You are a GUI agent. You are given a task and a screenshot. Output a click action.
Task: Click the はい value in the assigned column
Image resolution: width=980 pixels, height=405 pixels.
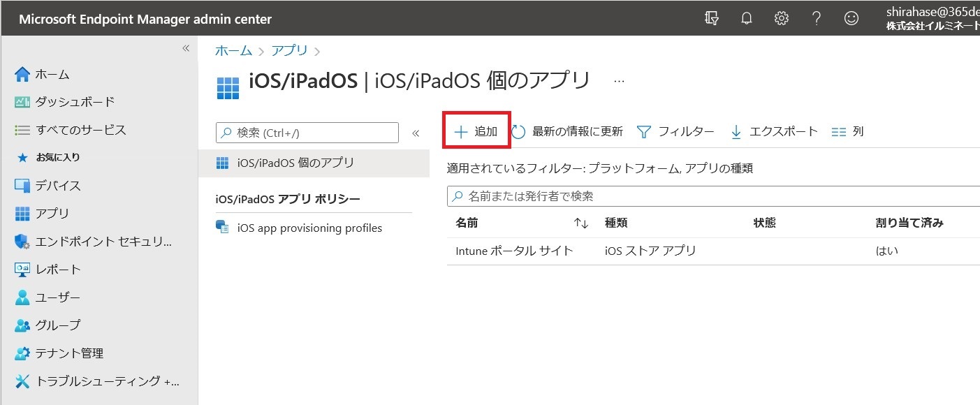[x=886, y=251]
